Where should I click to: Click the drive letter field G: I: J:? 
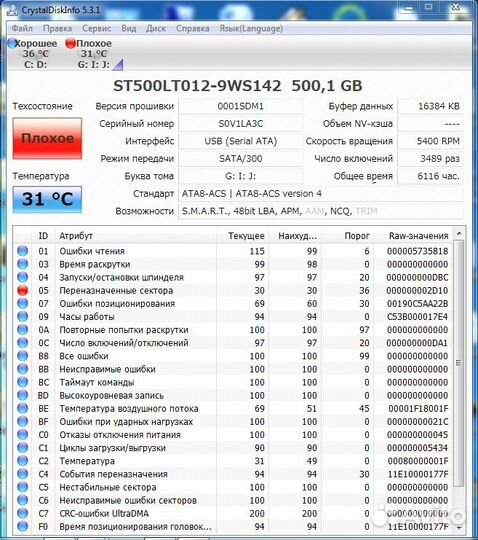[x=241, y=176]
